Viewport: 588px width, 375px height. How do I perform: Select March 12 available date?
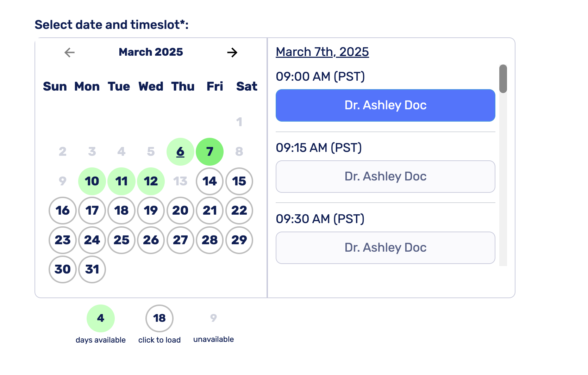[x=151, y=181]
